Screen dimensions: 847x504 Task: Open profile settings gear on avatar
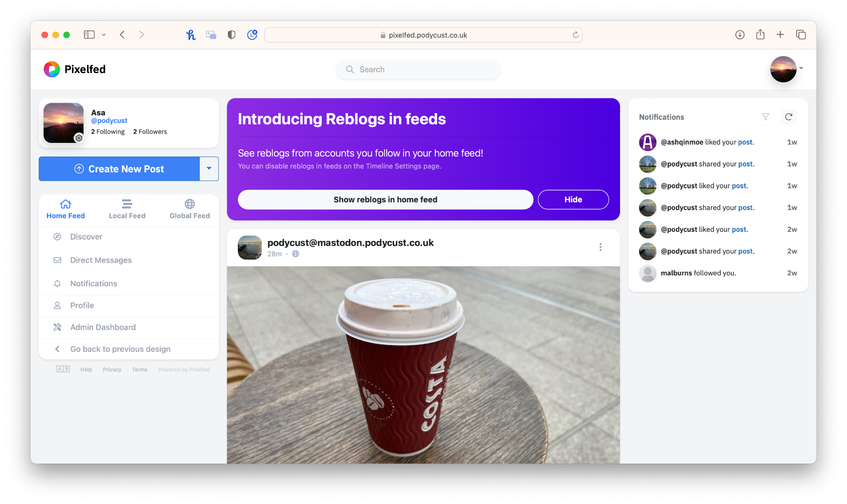pyautogui.click(x=79, y=138)
